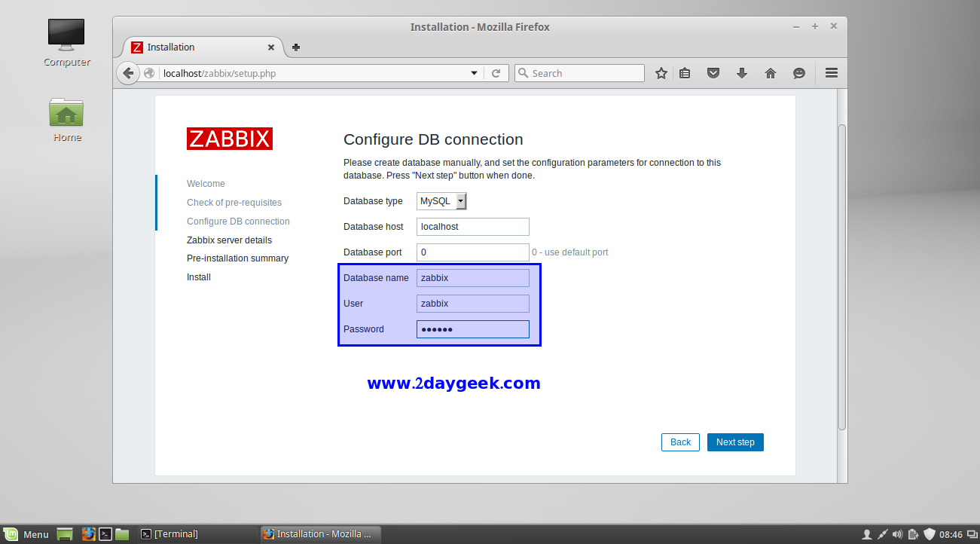Close the Installation tab

pos(271,47)
